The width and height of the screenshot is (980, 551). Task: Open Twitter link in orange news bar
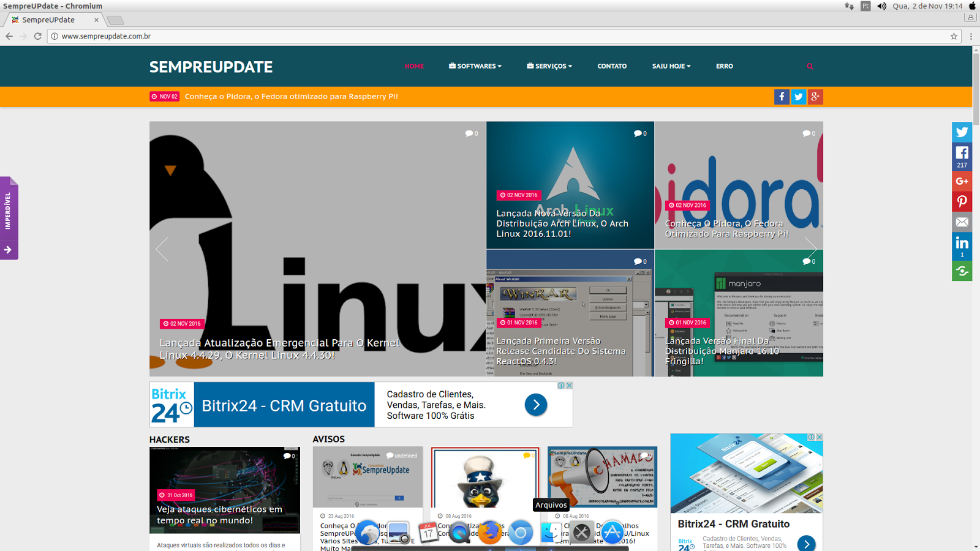click(798, 97)
